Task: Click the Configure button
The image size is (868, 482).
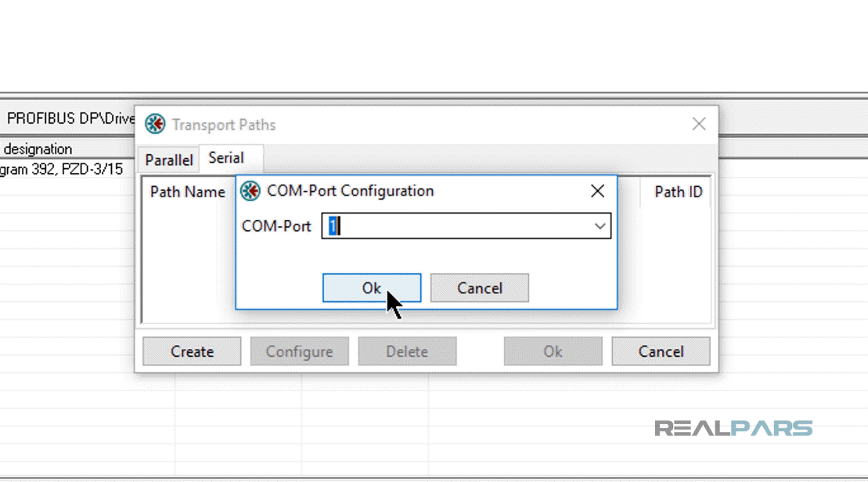Action: (x=300, y=351)
